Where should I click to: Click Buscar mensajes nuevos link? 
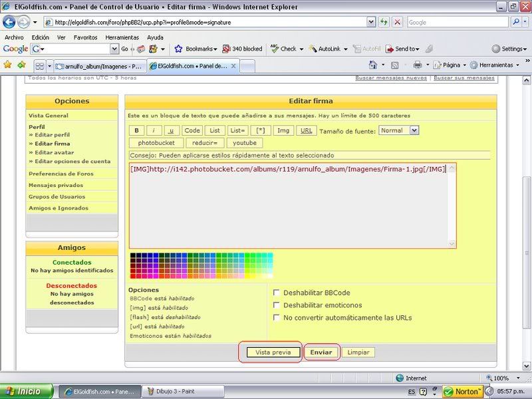[391, 78]
